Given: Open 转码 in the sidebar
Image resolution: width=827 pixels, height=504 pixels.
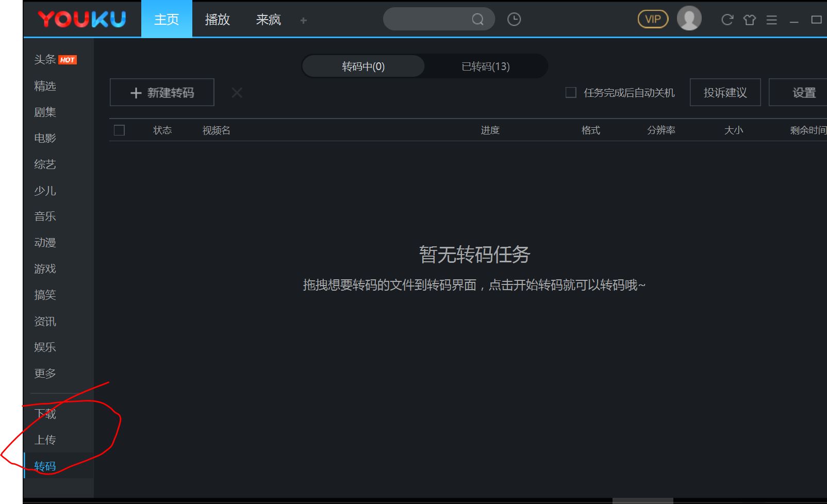Looking at the screenshot, I should coord(45,466).
